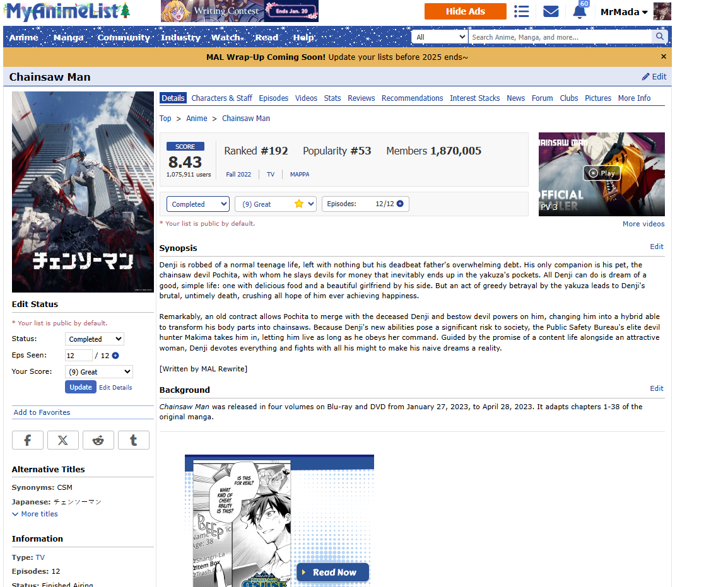Open MrMada profile avatar
This screenshot has height=587, width=728.
tap(662, 11)
